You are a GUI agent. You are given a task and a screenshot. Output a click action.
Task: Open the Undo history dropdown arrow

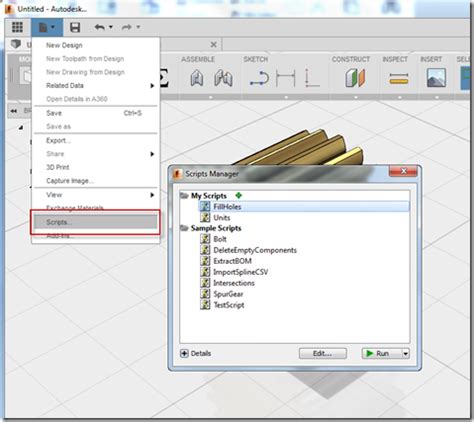tap(111, 27)
